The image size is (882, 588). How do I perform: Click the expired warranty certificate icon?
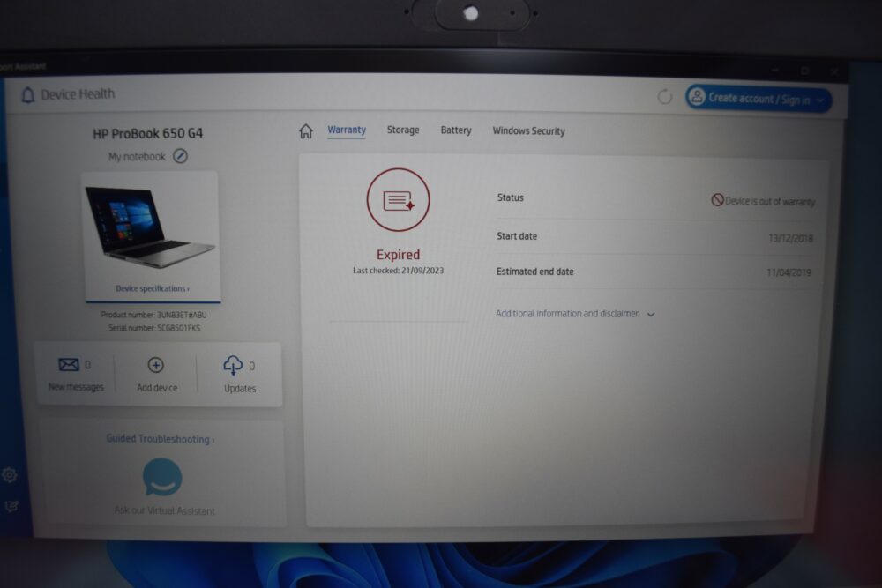tap(399, 199)
